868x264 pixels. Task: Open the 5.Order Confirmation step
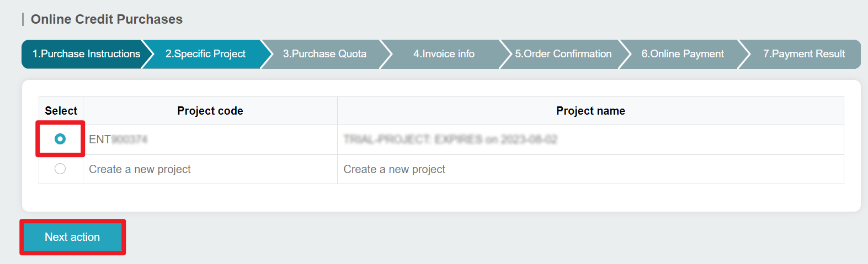(x=563, y=54)
